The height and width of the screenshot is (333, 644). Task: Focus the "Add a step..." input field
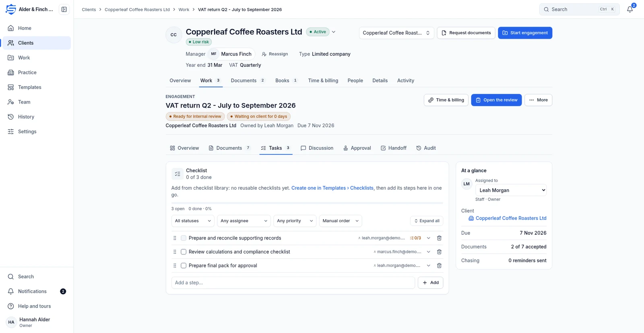coord(293,283)
